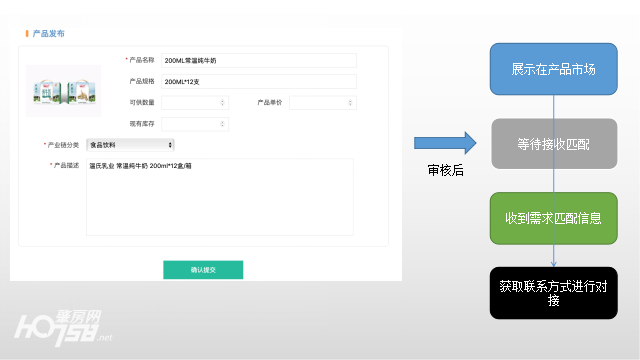Screen dimensions: 640x360
Task: Click the 审核后 label
Action: pos(445,170)
